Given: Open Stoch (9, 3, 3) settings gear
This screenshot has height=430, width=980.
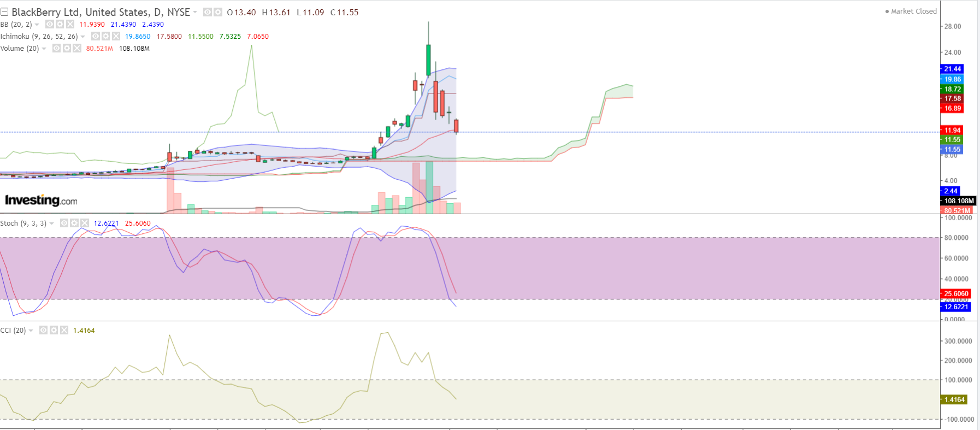Looking at the screenshot, I should [74, 223].
